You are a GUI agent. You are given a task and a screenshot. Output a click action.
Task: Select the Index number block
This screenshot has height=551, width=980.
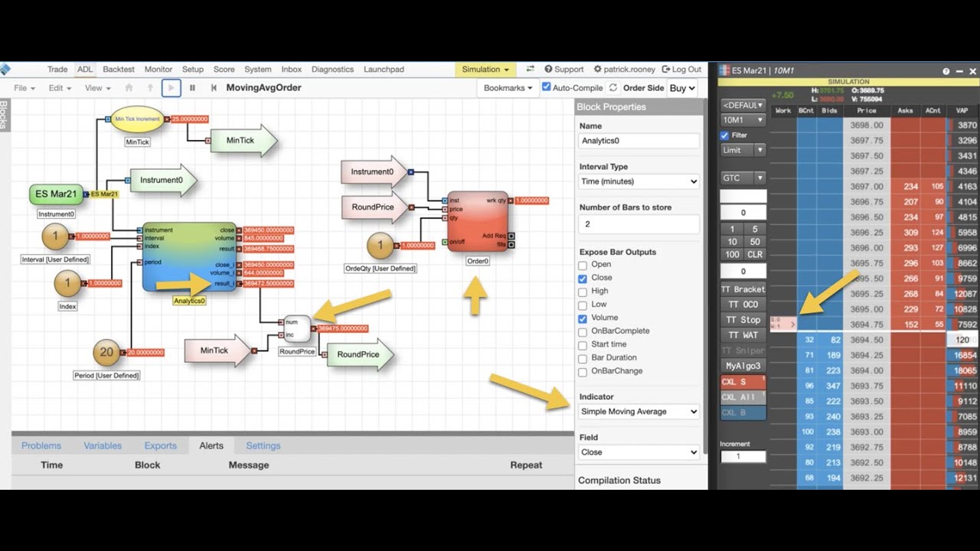tap(67, 284)
